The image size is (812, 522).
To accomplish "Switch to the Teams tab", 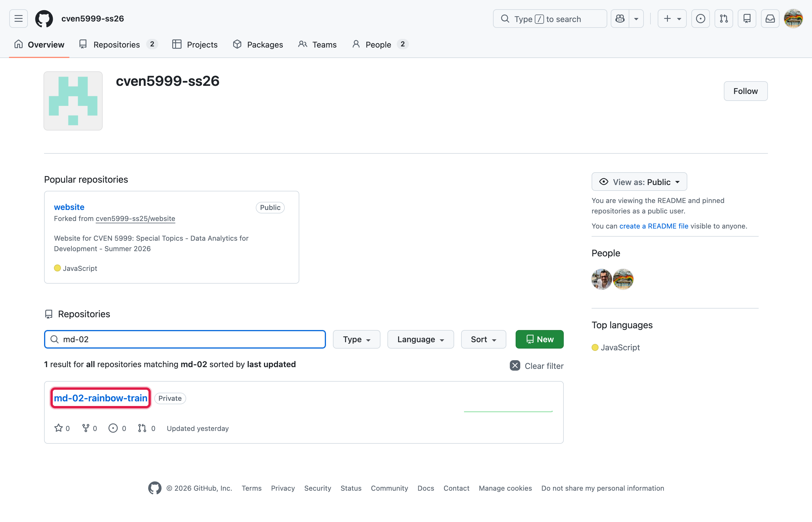I will (318, 44).
